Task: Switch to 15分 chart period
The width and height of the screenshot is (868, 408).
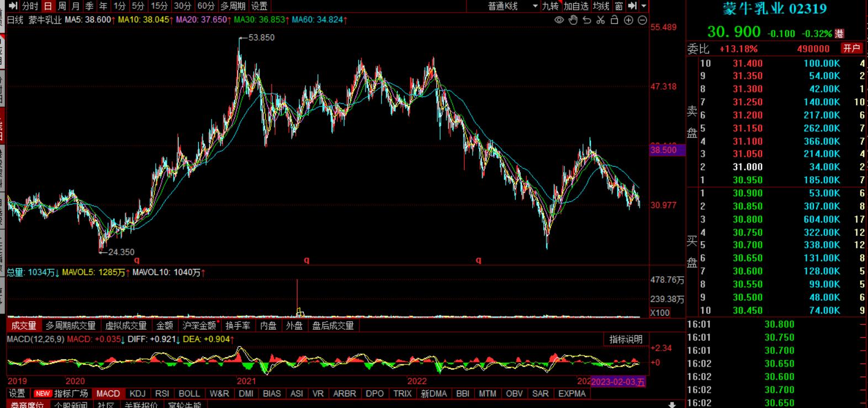Action: pos(159,6)
